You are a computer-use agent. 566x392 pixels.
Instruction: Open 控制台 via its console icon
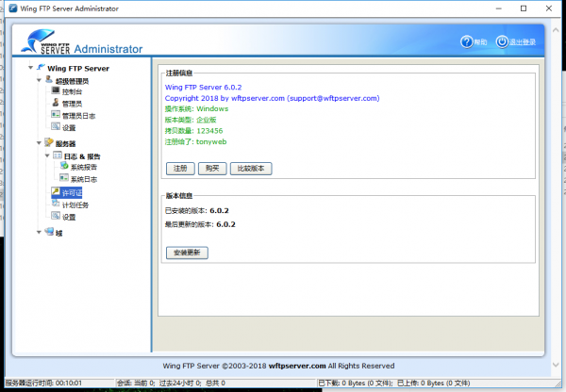click(56, 90)
